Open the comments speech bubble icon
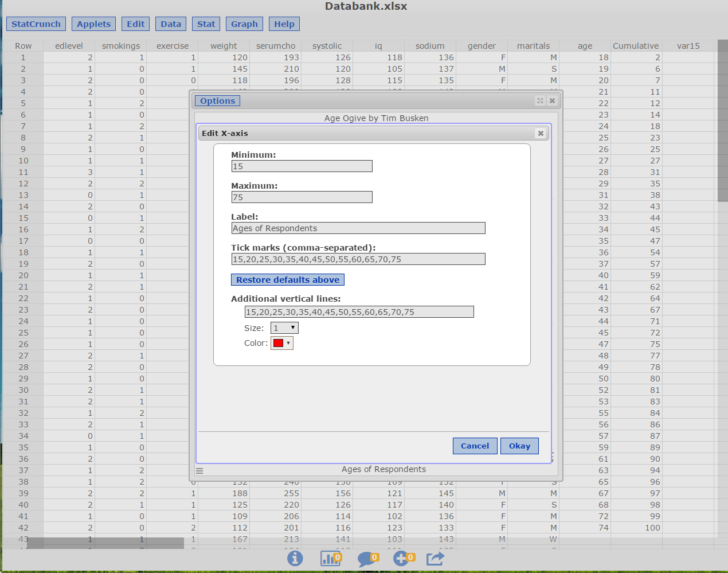Viewport: 728px width, 573px height. pos(367,559)
